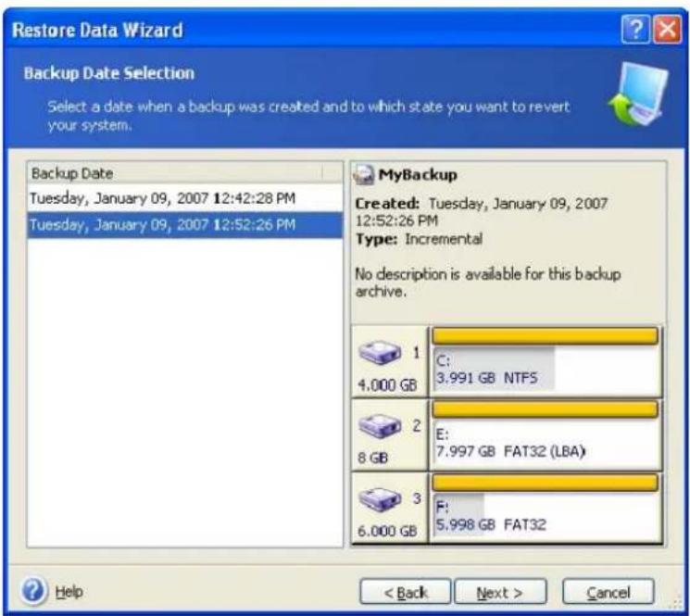
Task: Click the Type: Incremental text
Action: pyautogui.click(x=419, y=239)
